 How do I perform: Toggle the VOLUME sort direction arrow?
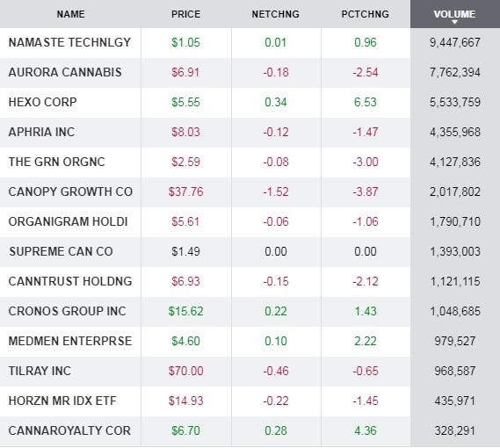[454, 22]
